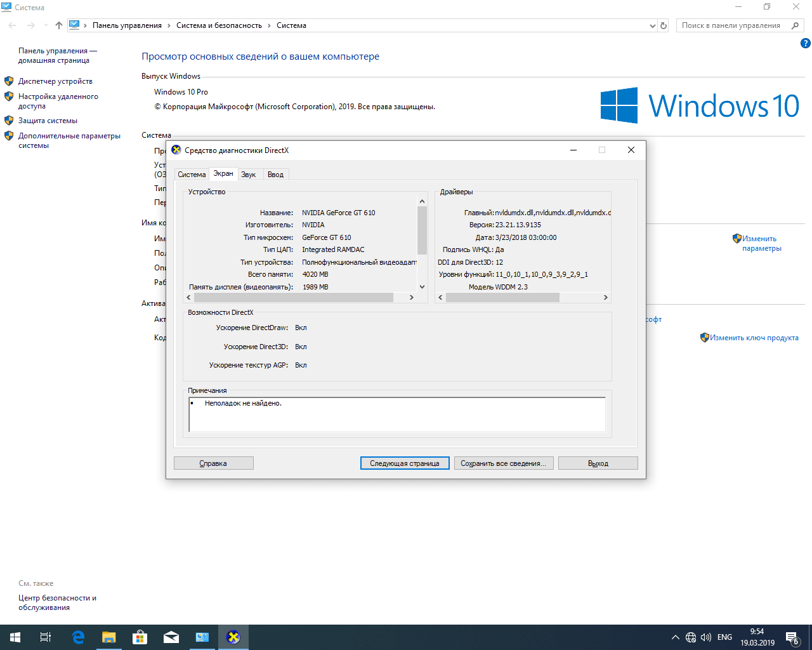Open File Explorer from the taskbar

pyautogui.click(x=109, y=637)
